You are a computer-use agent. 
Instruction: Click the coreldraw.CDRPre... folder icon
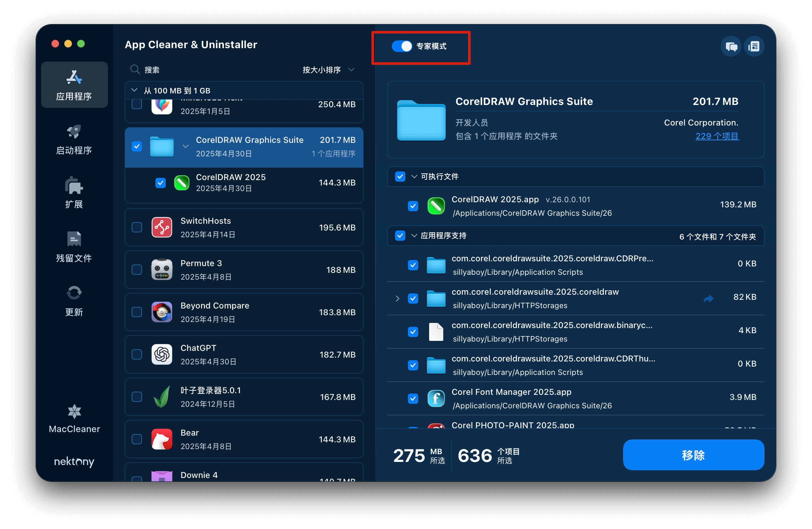click(x=436, y=265)
